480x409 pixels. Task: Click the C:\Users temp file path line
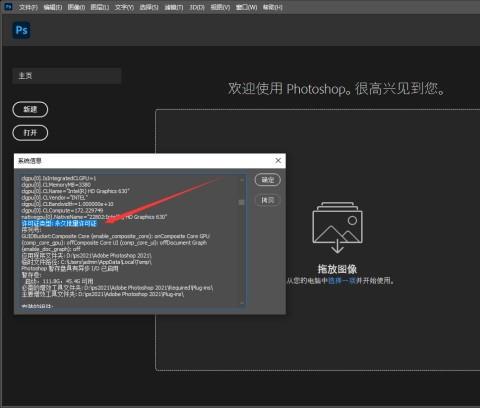pyautogui.click(x=87, y=262)
